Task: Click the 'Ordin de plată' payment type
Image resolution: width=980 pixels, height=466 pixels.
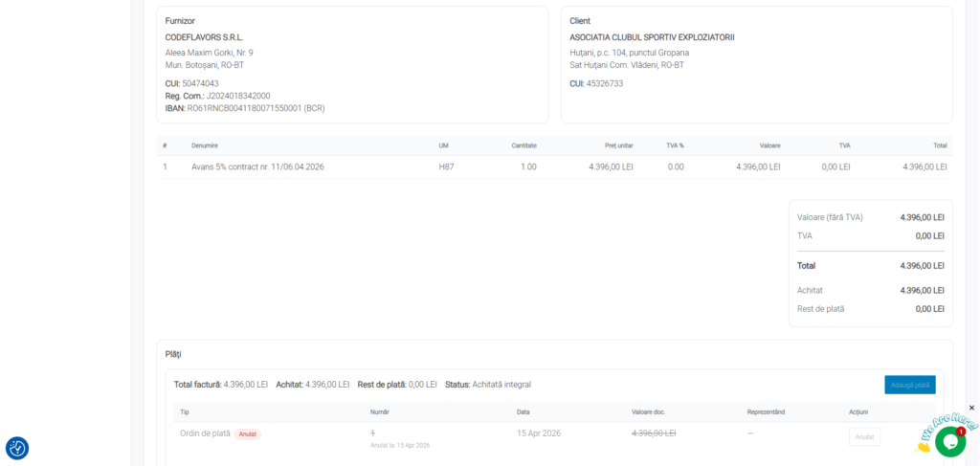Action: click(x=205, y=433)
